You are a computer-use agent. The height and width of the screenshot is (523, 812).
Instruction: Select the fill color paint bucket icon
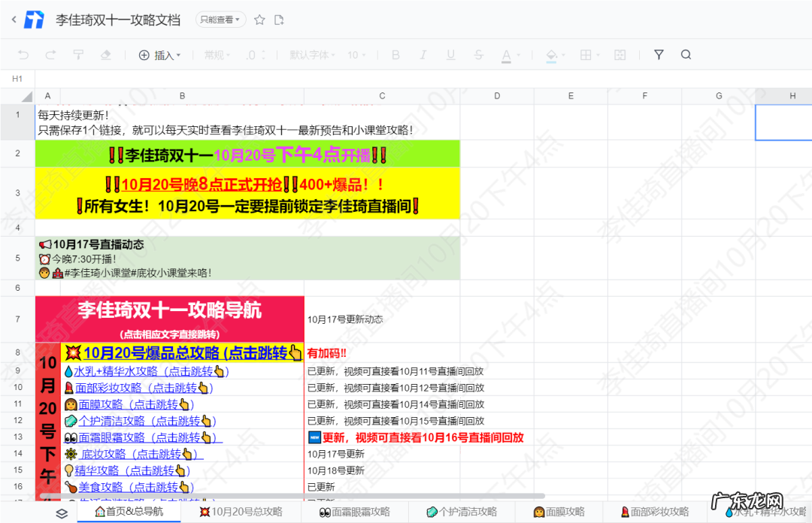(550, 54)
